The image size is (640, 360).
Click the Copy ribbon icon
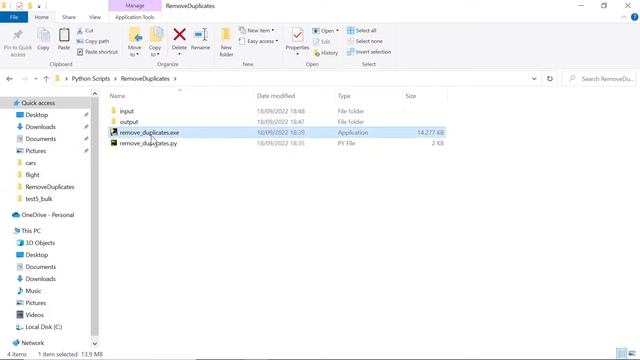click(x=43, y=40)
